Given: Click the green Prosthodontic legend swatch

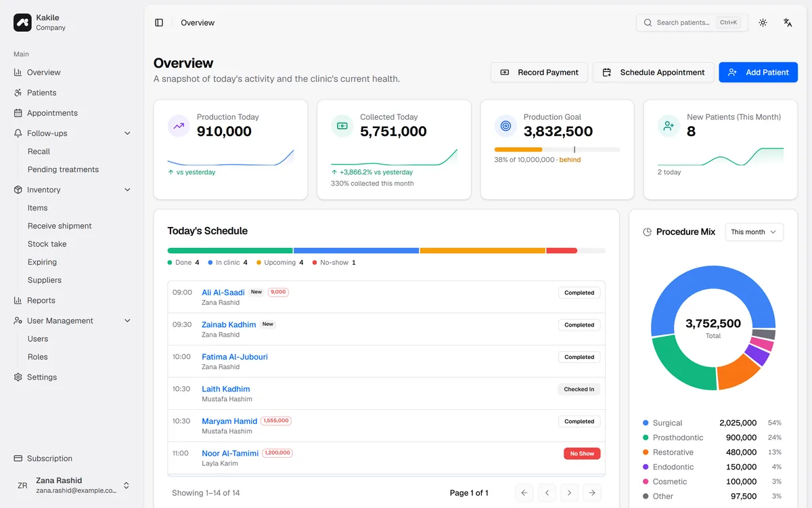Looking at the screenshot, I should (646, 438).
